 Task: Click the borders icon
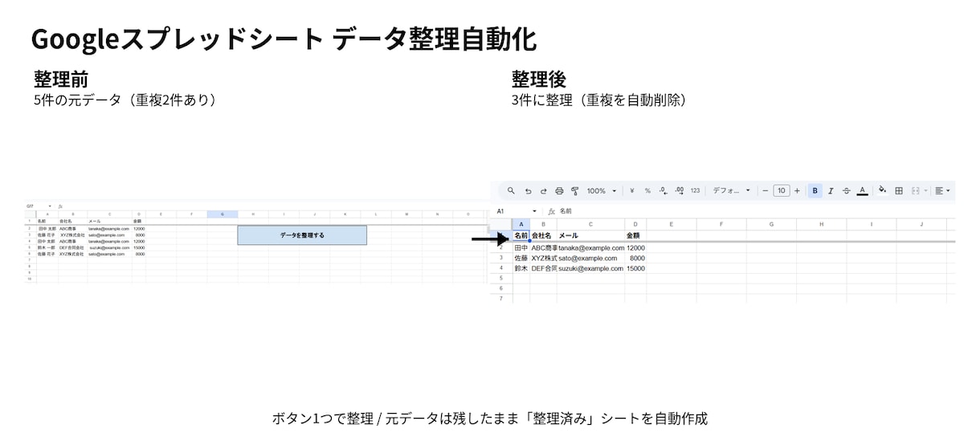899,191
